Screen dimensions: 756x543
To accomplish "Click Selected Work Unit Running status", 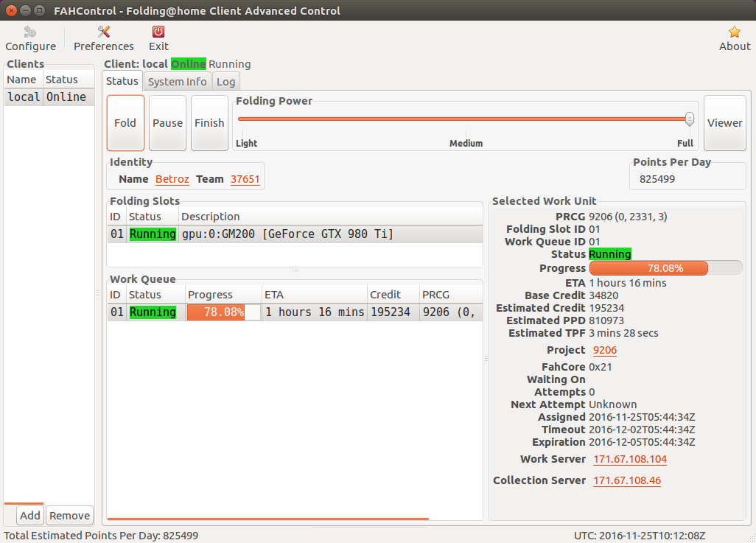I will [x=610, y=254].
